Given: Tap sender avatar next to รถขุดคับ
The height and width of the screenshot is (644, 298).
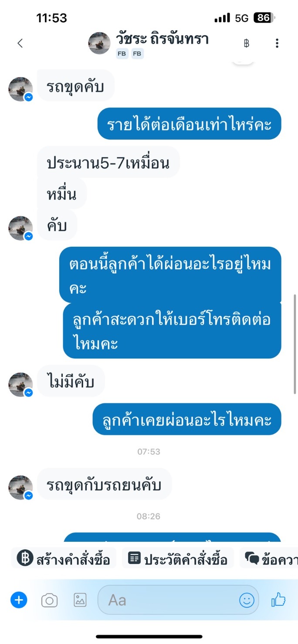Looking at the screenshot, I should 20,89.
